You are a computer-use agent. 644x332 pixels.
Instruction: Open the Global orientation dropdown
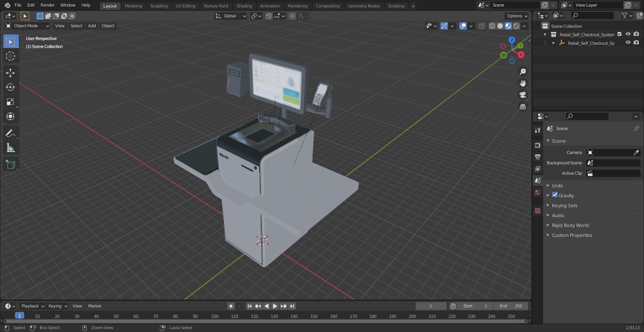click(231, 16)
